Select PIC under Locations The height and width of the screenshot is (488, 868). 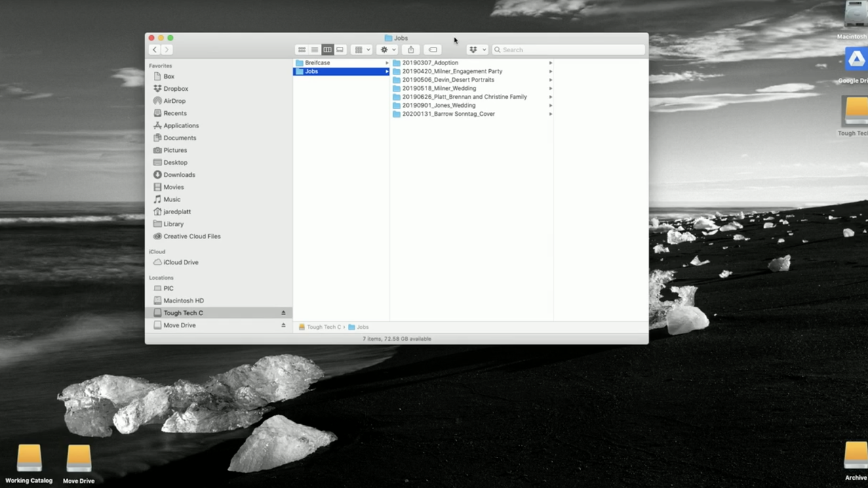[168, 288]
